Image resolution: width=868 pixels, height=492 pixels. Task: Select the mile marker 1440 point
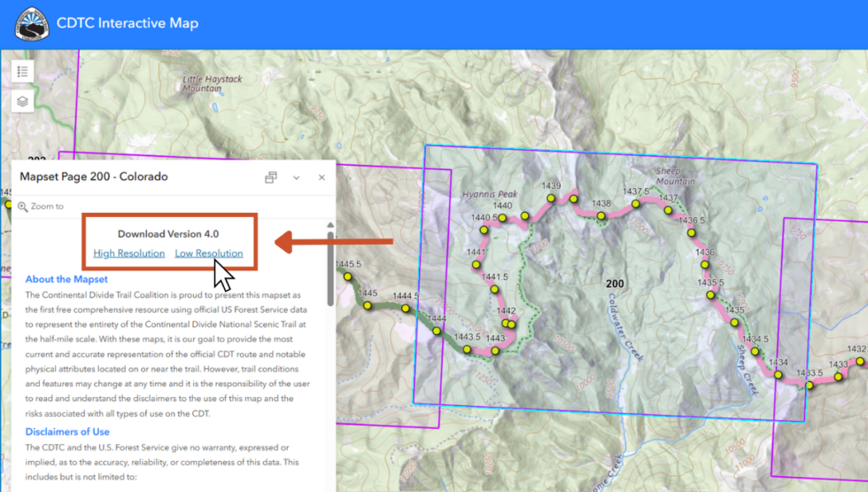pos(502,218)
